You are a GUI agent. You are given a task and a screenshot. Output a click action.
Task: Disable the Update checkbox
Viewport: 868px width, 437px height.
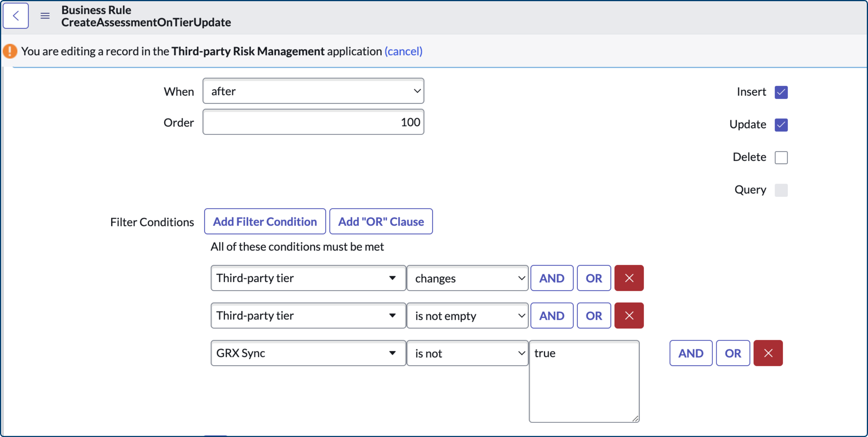coord(781,125)
